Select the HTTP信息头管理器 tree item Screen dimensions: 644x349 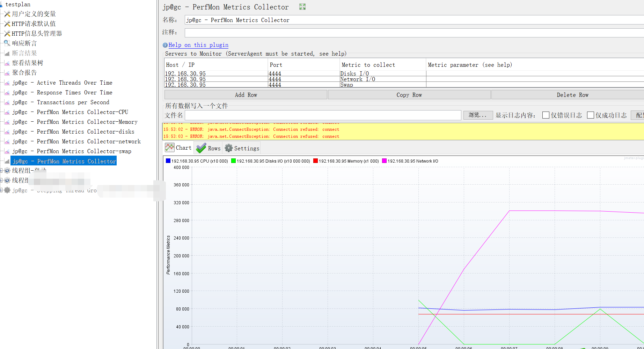tap(37, 34)
